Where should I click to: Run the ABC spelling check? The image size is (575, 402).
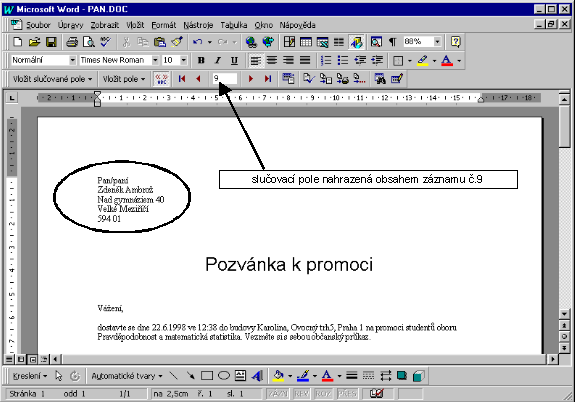pyautogui.click(x=106, y=42)
